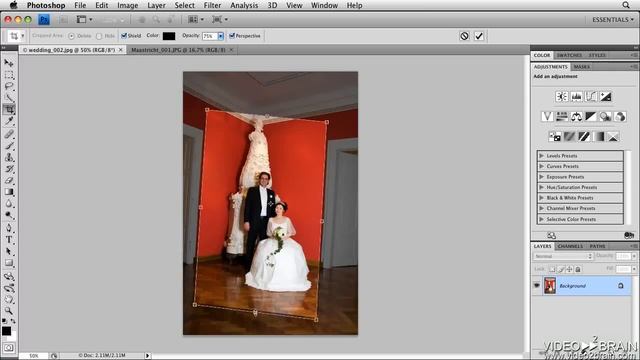640x360 pixels.
Task: Switch to the Maastricht_001.JPG document tab
Action: click(178, 50)
